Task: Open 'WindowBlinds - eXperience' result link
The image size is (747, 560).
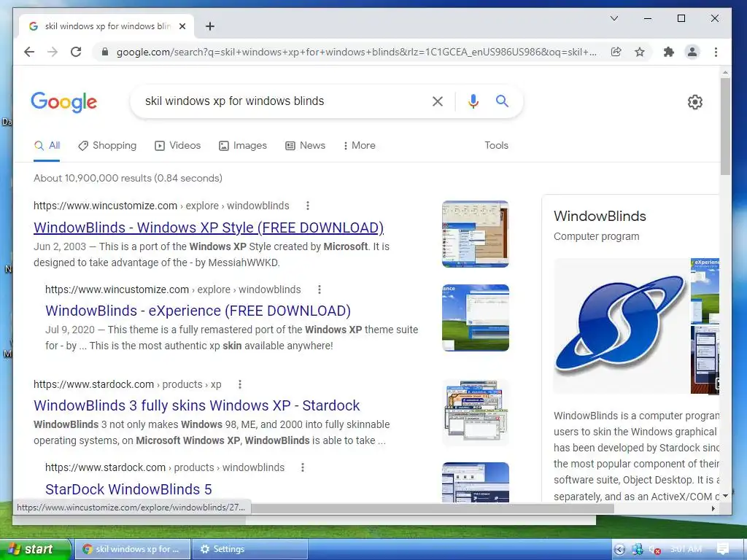Action: coord(198,311)
